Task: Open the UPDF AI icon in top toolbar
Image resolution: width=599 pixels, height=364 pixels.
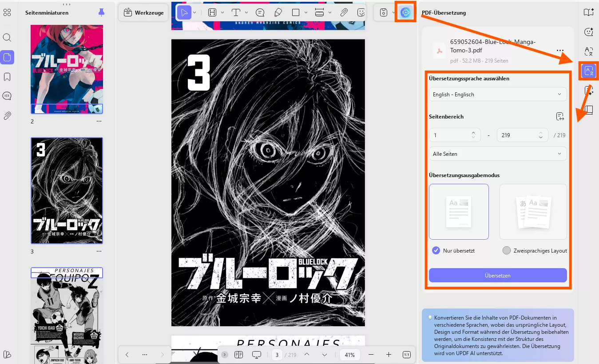Action: coord(405,13)
